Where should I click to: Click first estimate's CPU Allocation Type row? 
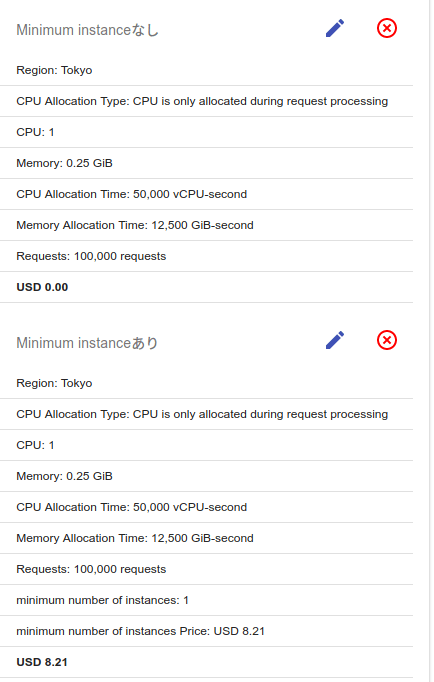[x=206, y=101]
